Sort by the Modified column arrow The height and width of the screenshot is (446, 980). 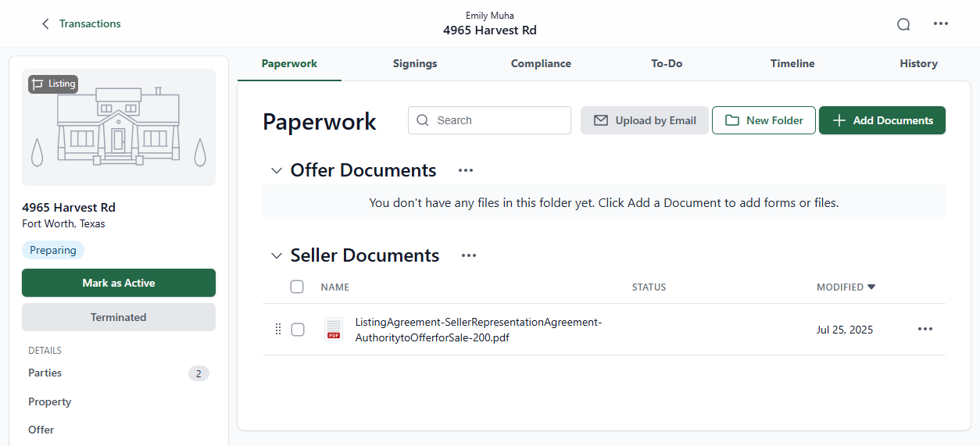(x=871, y=287)
